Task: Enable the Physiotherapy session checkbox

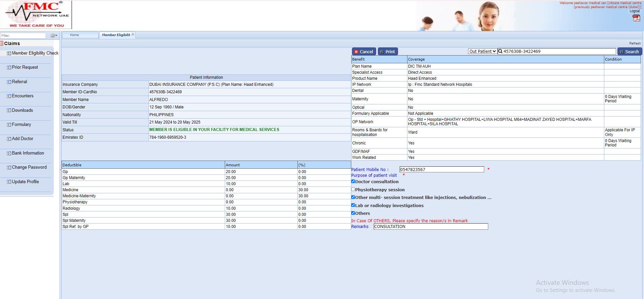Action: click(x=353, y=190)
